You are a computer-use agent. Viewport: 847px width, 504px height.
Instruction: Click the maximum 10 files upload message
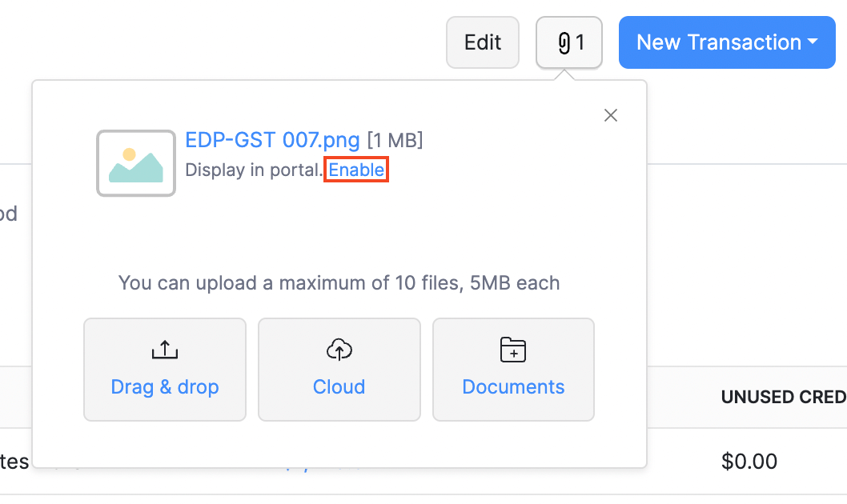(x=339, y=282)
